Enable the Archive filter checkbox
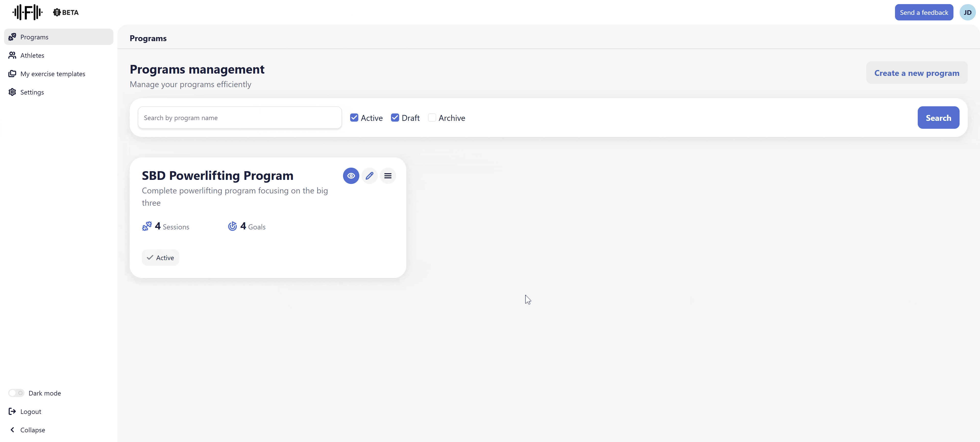Viewport: 980px width, 442px height. point(432,118)
